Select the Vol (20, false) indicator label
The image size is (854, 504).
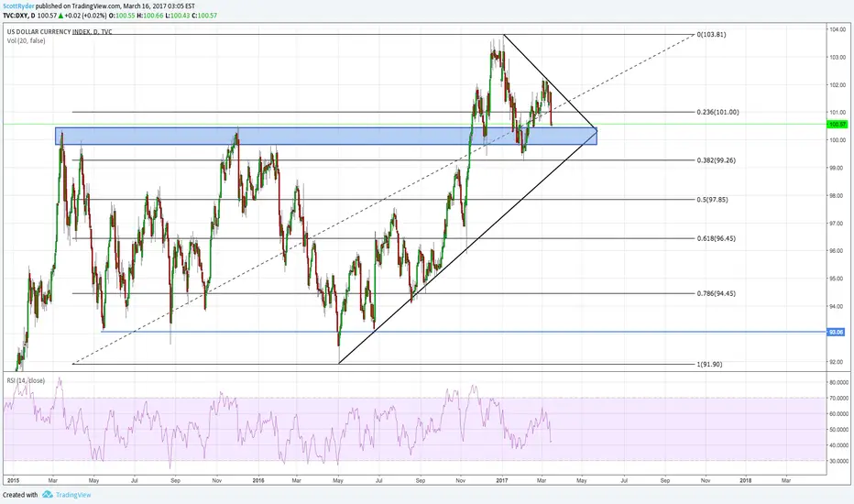pyautogui.click(x=26, y=41)
